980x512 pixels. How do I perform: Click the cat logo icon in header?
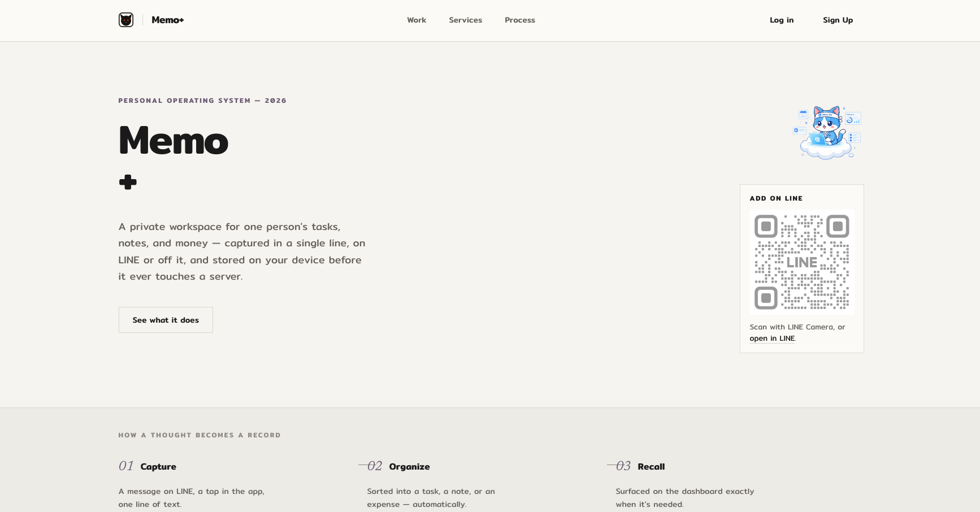click(126, 20)
